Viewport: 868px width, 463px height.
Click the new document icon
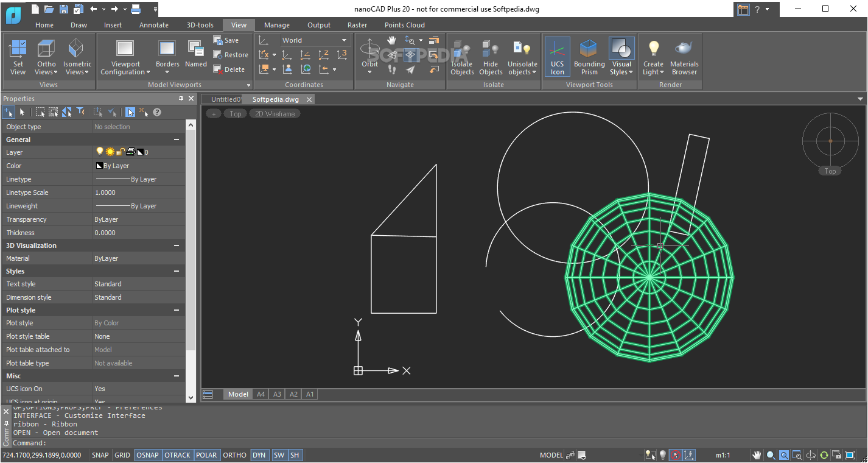[x=35, y=9]
